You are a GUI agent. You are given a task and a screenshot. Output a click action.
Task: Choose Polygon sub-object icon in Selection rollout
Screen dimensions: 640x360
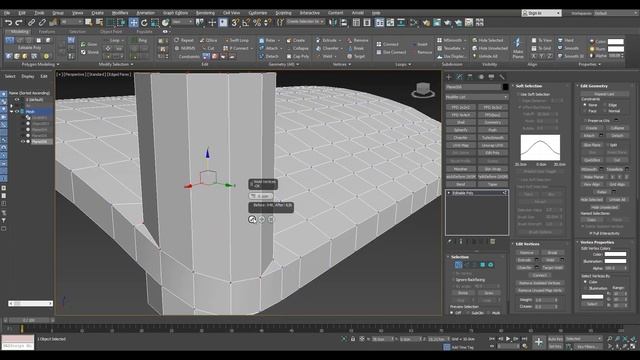pyautogui.click(x=482, y=265)
